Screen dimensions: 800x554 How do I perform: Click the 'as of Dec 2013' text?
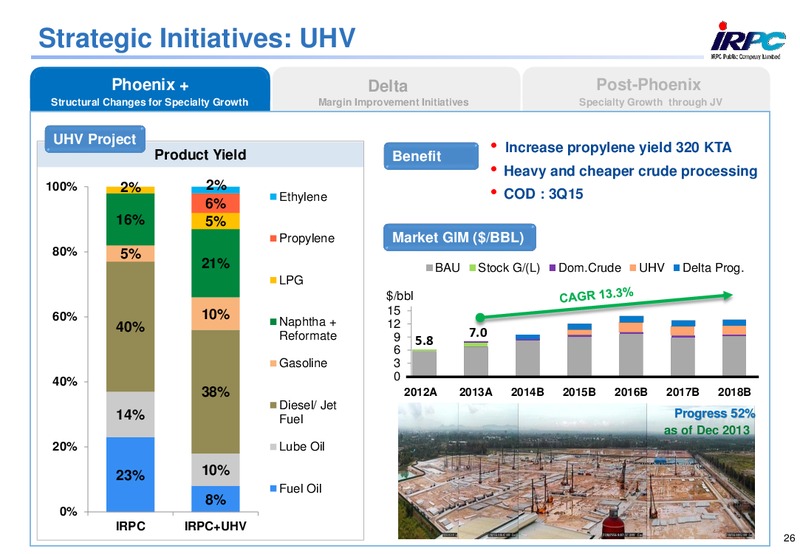click(x=707, y=430)
